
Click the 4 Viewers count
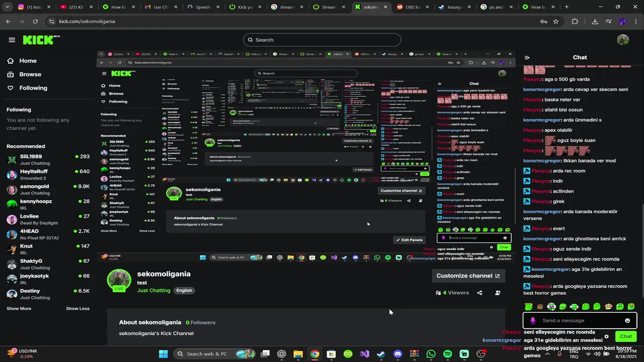[452, 293]
